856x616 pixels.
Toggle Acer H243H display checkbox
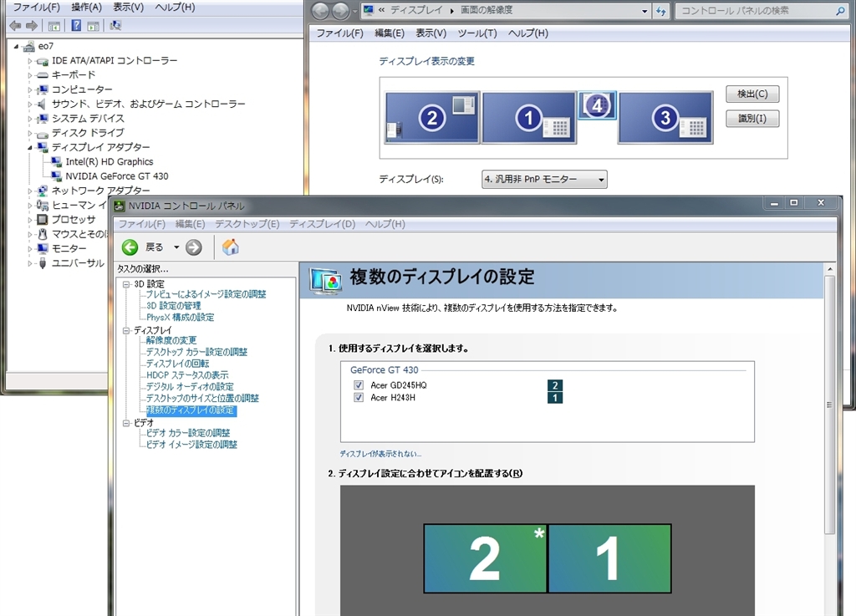click(358, 398)
